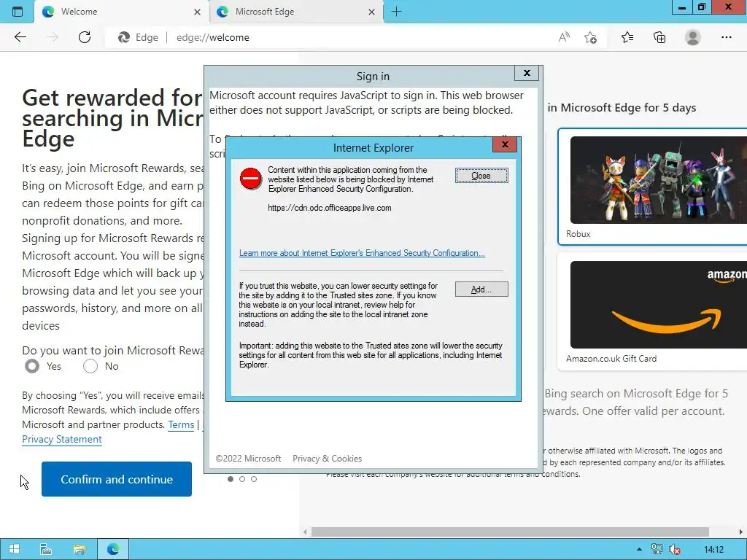The image size is (747, 560).
Task: Open the tab actions menu icon
Action: 18,12
